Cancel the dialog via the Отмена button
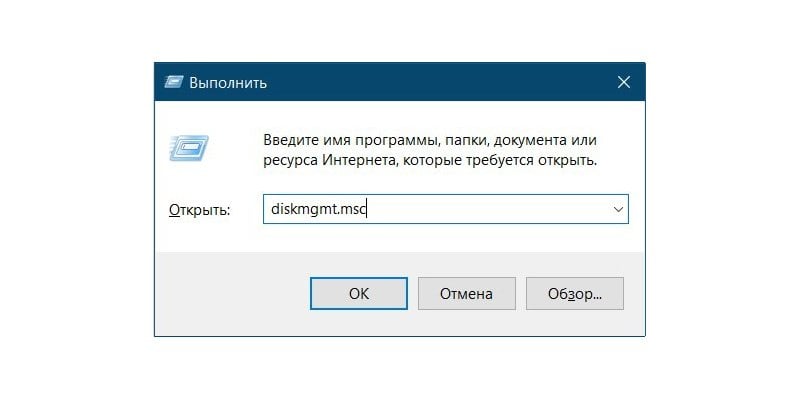 (x=466, y=293)
